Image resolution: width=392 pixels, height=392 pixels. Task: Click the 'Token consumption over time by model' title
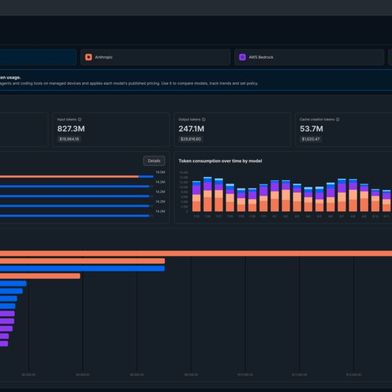[x=220, y=161]
